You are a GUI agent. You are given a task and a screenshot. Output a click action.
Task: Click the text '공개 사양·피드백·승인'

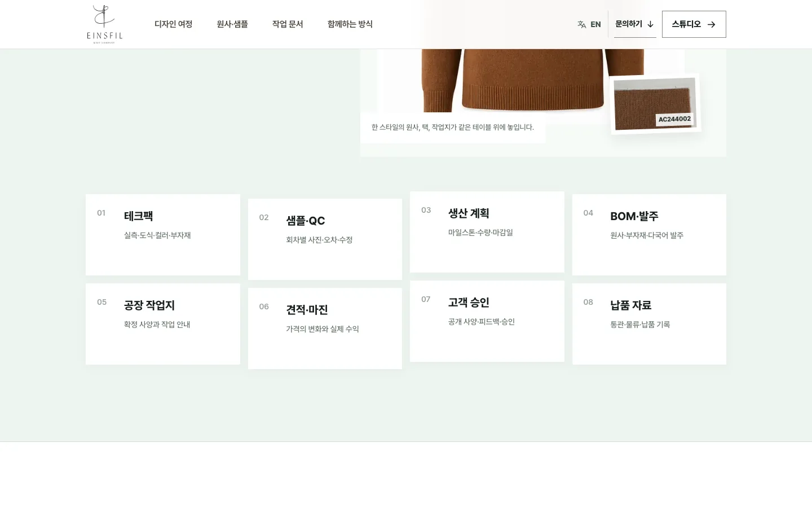[482, 322]
